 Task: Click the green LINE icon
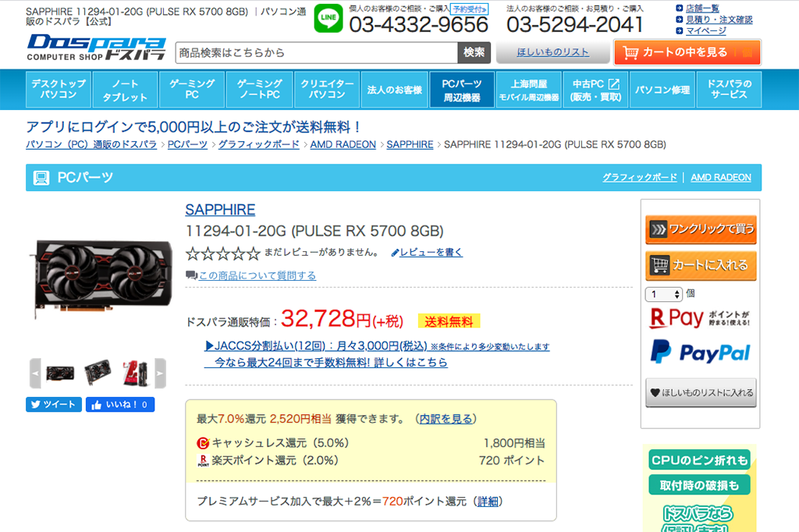[328, 19]
